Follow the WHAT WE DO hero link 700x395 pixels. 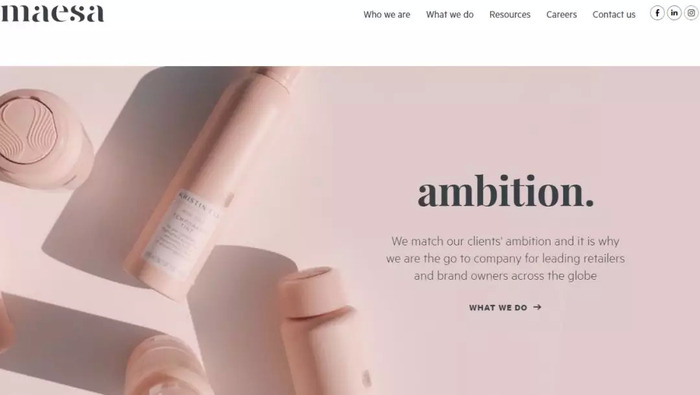[x=505, y=308]
